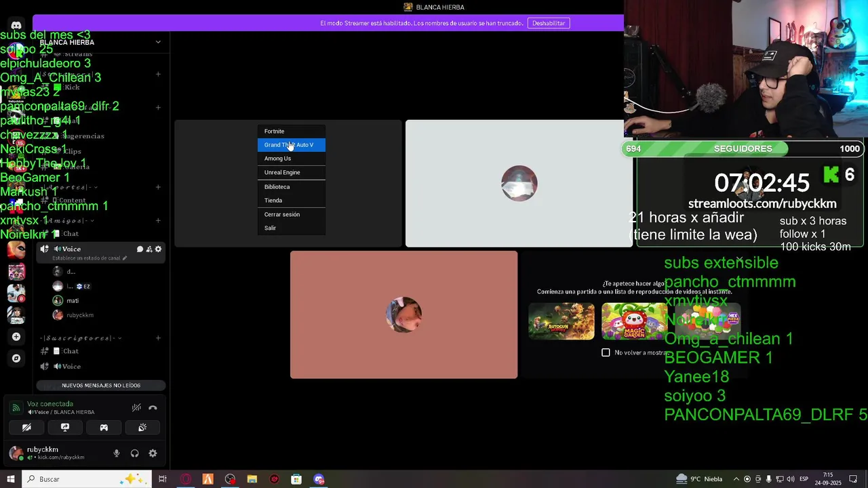Image resolution: width=868 pixels, height=488 pixels.
Task: Open Opera GX from taskbar
Action: (x=185, y=479)
